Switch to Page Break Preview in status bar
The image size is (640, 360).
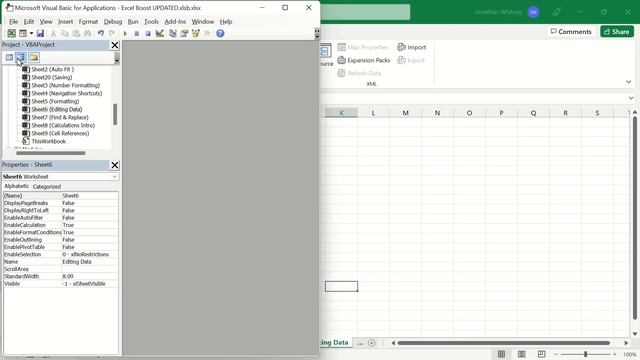(x=542, y=354)
